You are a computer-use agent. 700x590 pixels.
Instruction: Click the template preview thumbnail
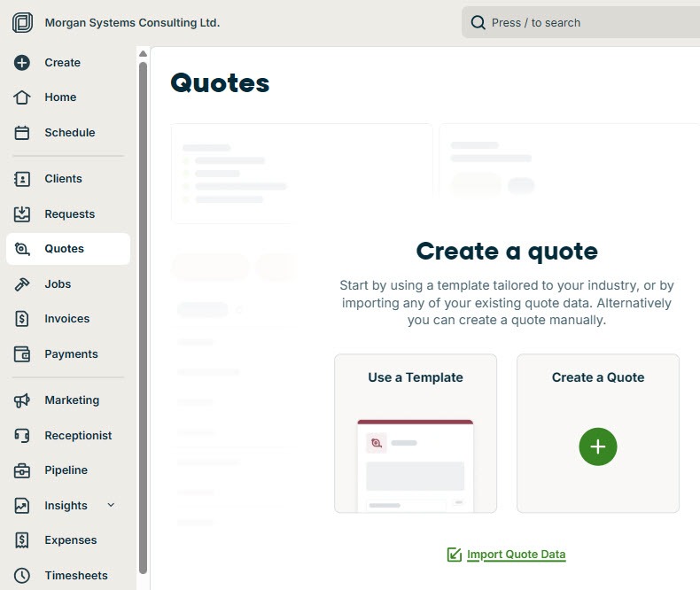click(x=416, y=465)
